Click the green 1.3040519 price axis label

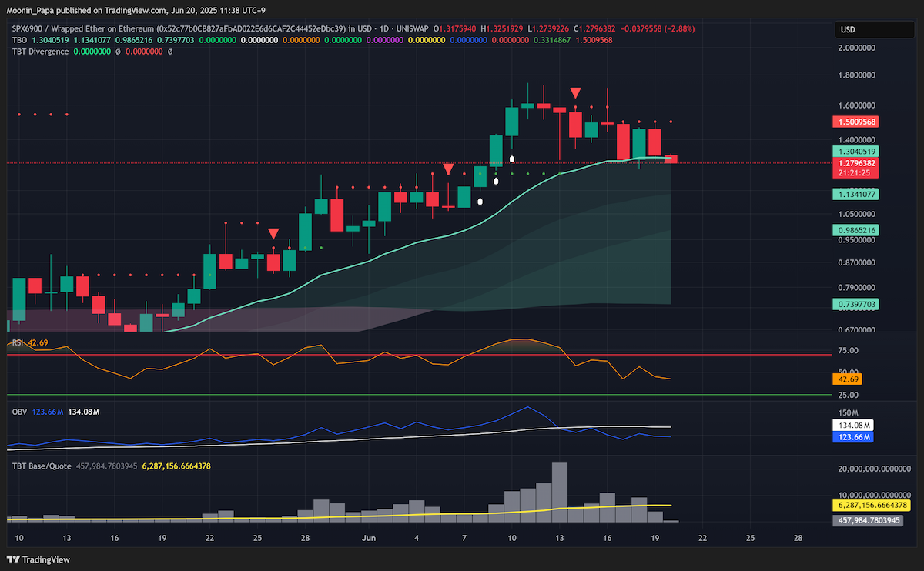pos(857,152)
